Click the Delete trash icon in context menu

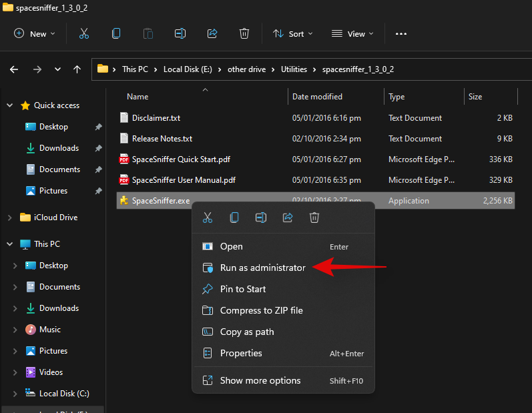[x=314, y=218]
